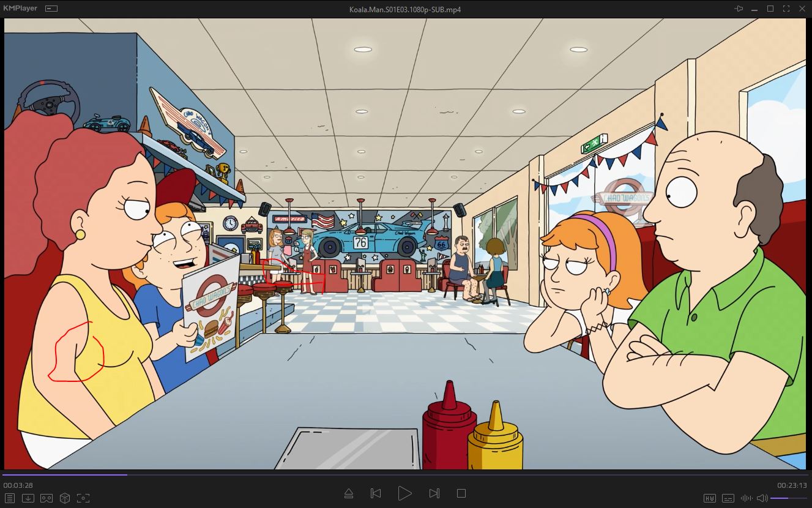The image size is (812, 508).
Task: Click the 3D cube icon
Action: pyautogui.click(x=65, y=498)
